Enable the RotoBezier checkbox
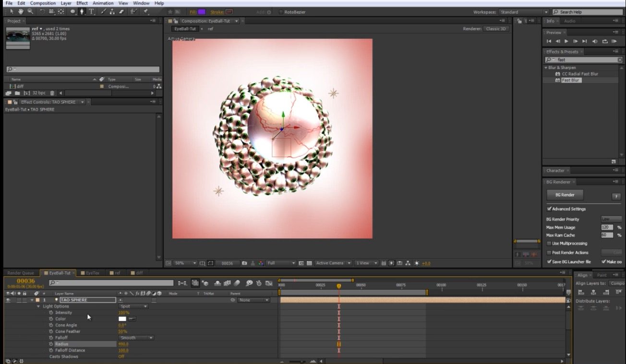The width and height of the screenshot is (626, 364). pos(280,12)
